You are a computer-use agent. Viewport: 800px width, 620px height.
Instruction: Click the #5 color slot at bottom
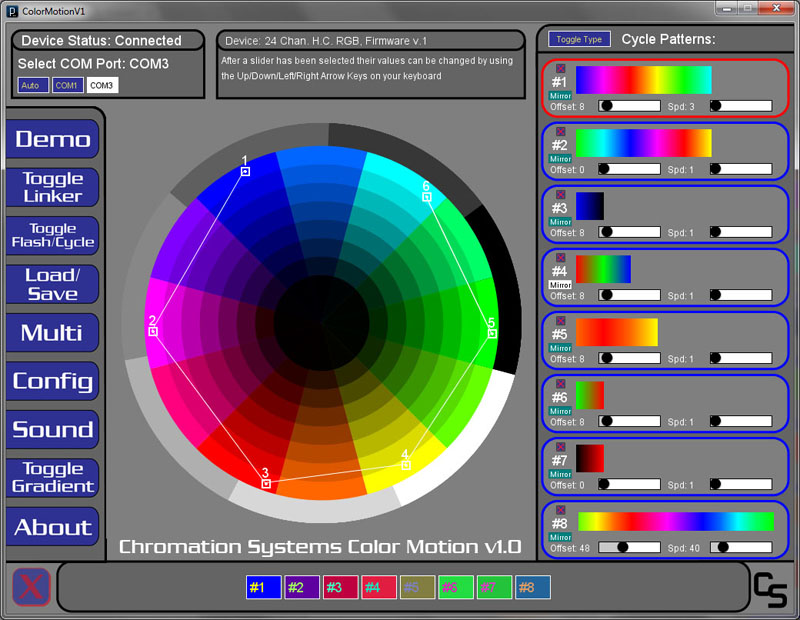417,587
